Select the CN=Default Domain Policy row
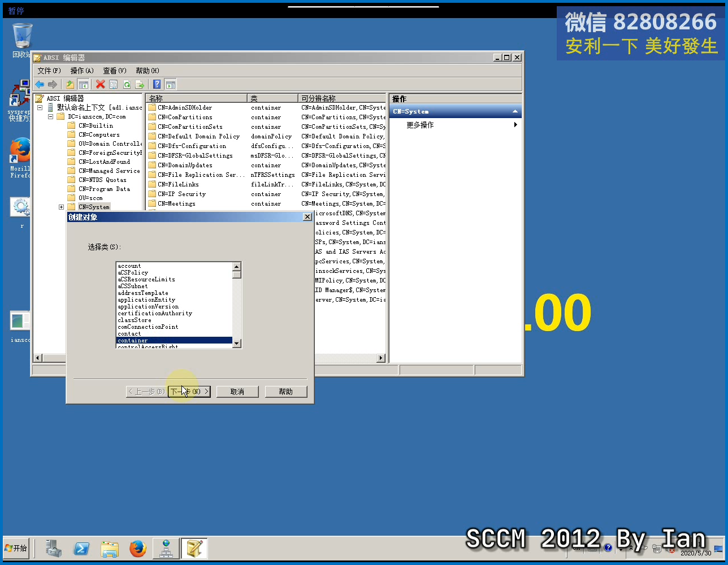The width and height of the screenshot is (728, 565). 266,136
